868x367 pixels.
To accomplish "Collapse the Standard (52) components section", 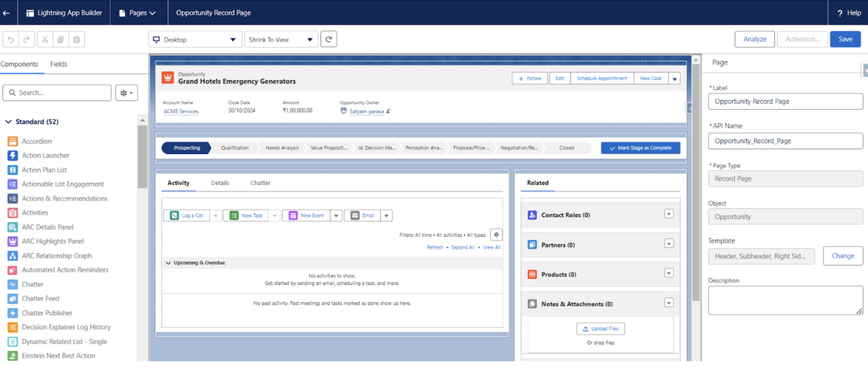I will [x=8, y=122].
